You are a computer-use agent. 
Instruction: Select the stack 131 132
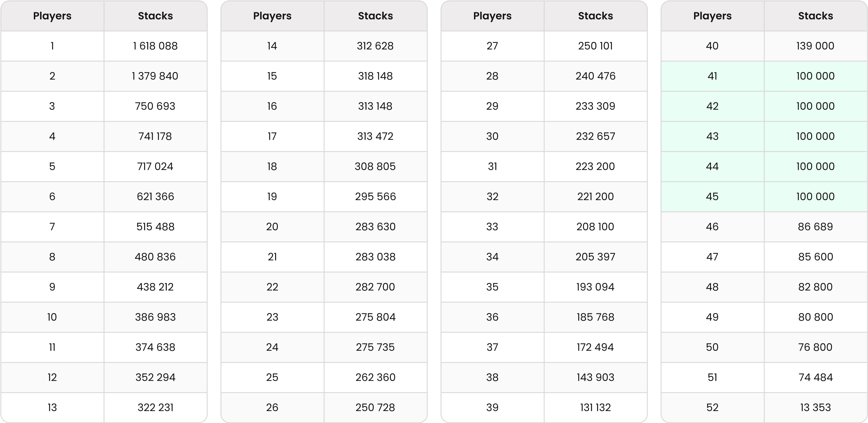pos(595,408)
